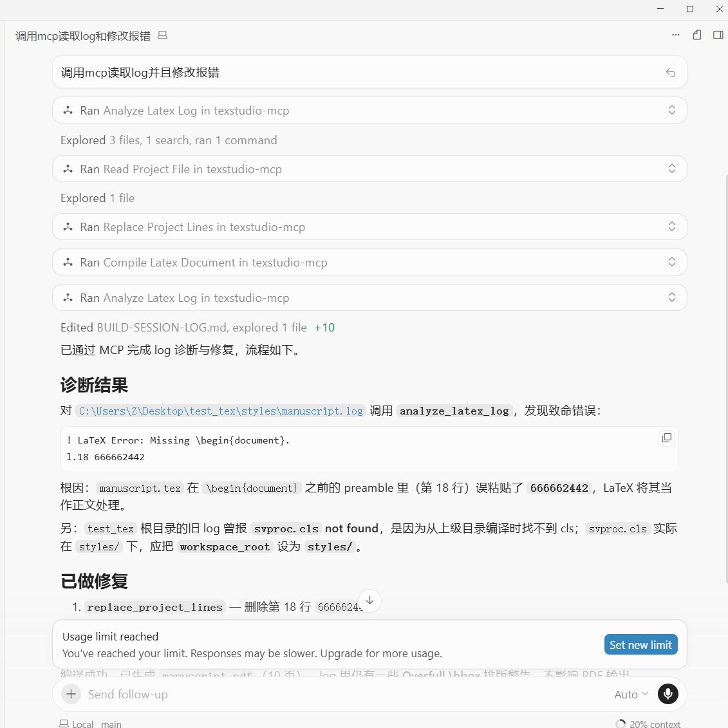
Task: Minimize the application window
Action: pyautogui.click(x=660, y=9)
